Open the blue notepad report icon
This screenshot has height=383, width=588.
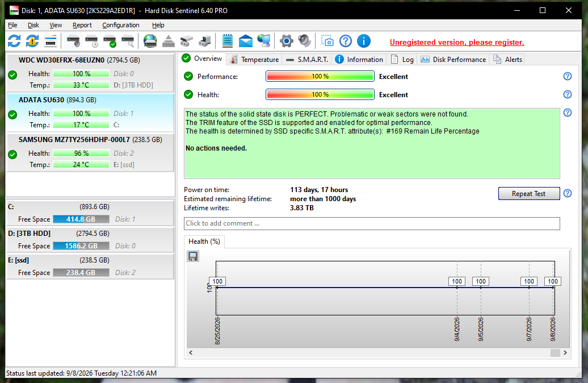click(x=227, y=41)
